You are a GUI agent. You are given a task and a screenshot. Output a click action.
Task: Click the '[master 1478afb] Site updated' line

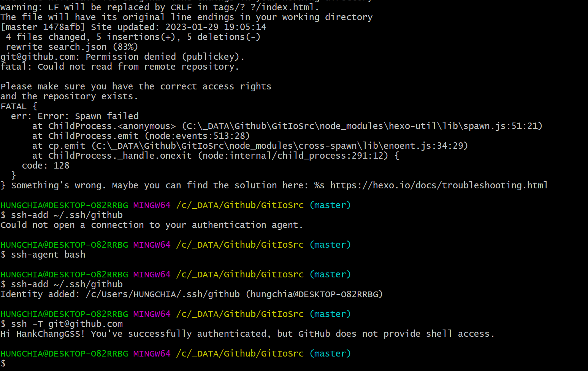[133, 27]
